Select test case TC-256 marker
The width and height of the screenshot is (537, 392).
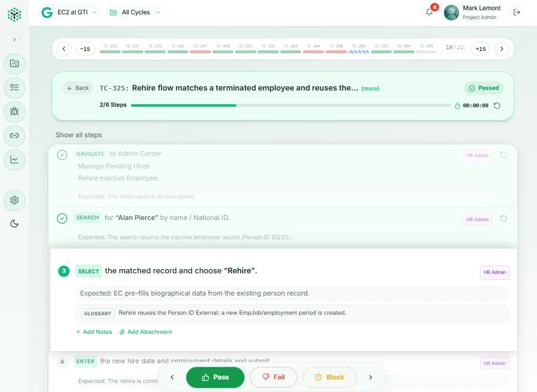pos(268,49)
